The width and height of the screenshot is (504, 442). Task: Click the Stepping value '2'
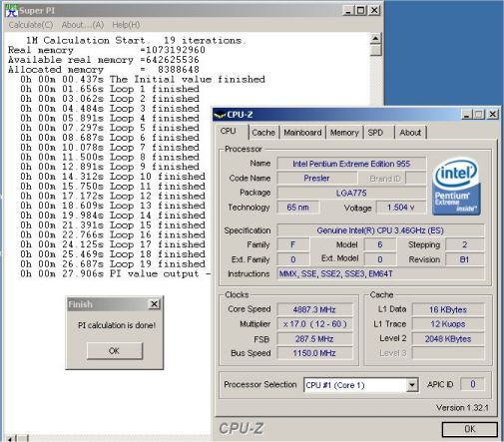click(x=465, y=244)
